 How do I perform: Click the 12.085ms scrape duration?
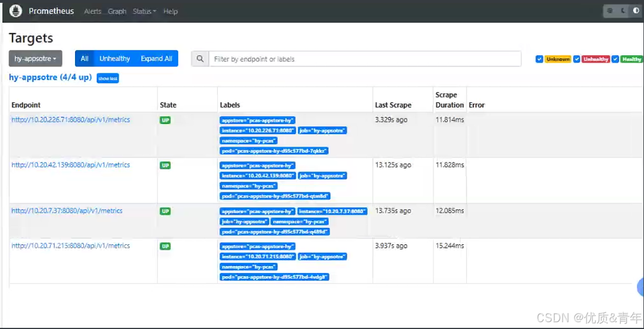coord(450,211)
